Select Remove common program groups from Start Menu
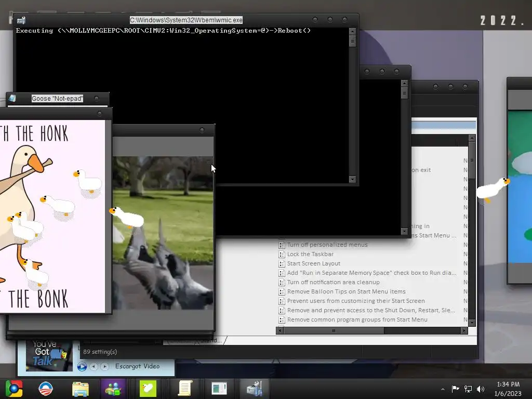This screenshot has width=532, height=399. tap(357, 320)
